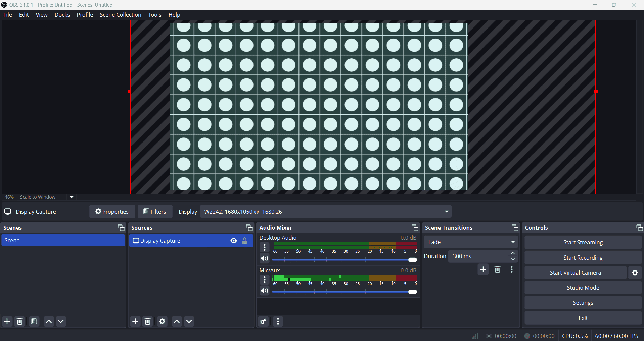Click Start Recording button
The height and width of the screenshot is (341, 644).
tap(583, 258)
